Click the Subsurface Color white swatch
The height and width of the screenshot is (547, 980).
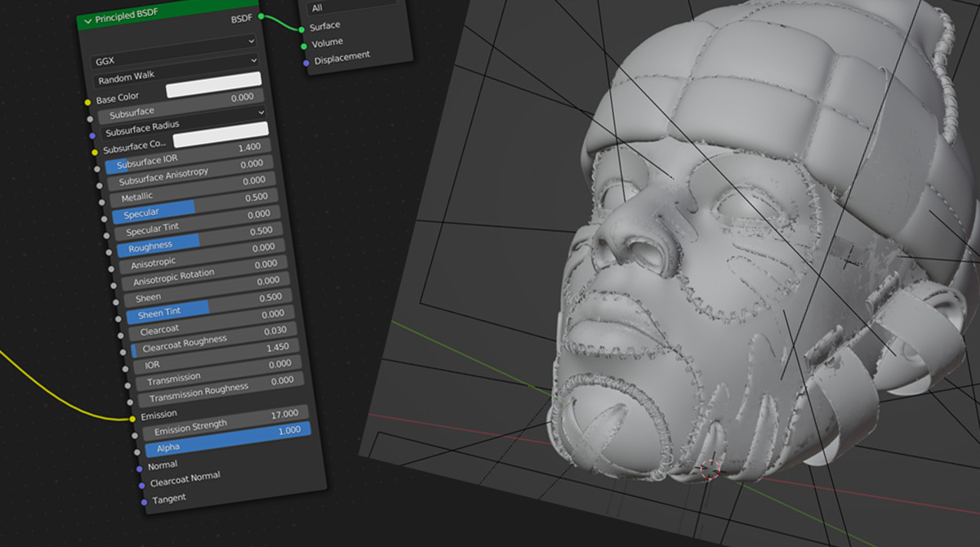(x=220, y=135)
